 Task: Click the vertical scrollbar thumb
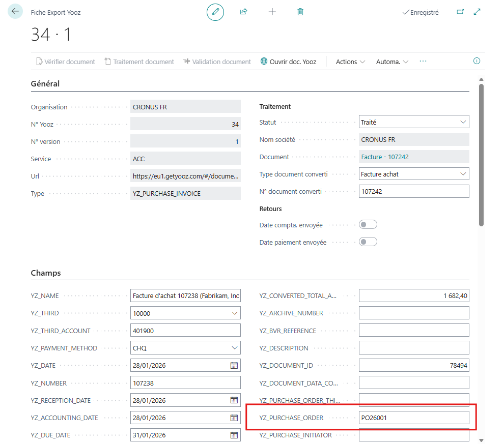481,153
